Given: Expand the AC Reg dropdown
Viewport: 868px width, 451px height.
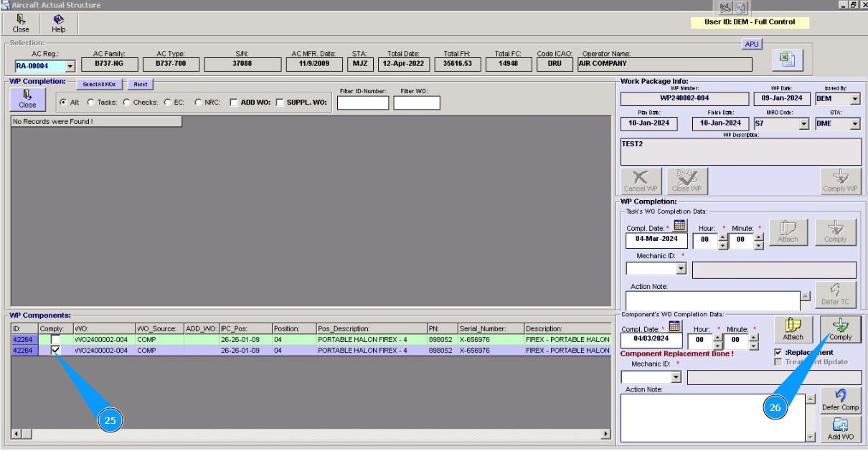Looking at the screenshot, I should [70, 67].
